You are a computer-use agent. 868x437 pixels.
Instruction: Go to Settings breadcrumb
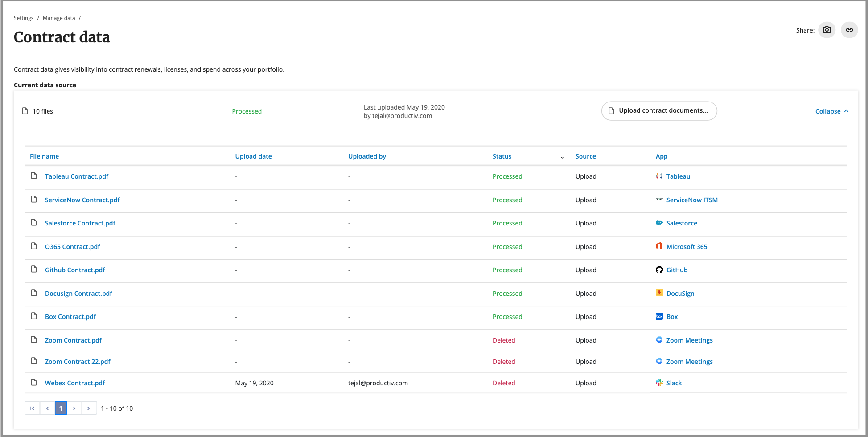pyautogui.click(x=24, y=18)
